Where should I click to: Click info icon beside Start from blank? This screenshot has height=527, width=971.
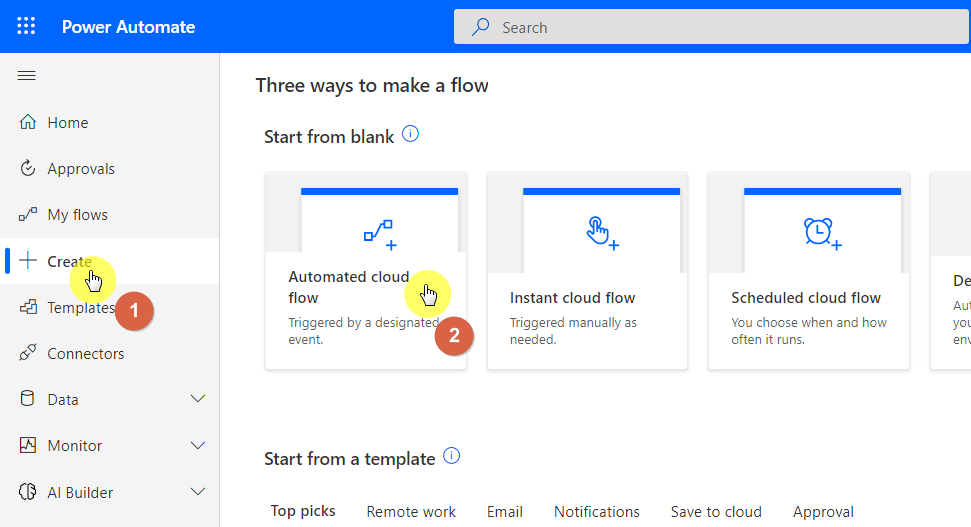pos(411,134)
